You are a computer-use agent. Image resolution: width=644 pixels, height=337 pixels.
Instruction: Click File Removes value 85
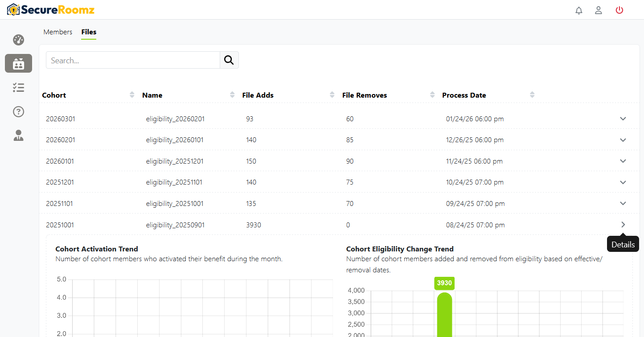coord(350,140)
